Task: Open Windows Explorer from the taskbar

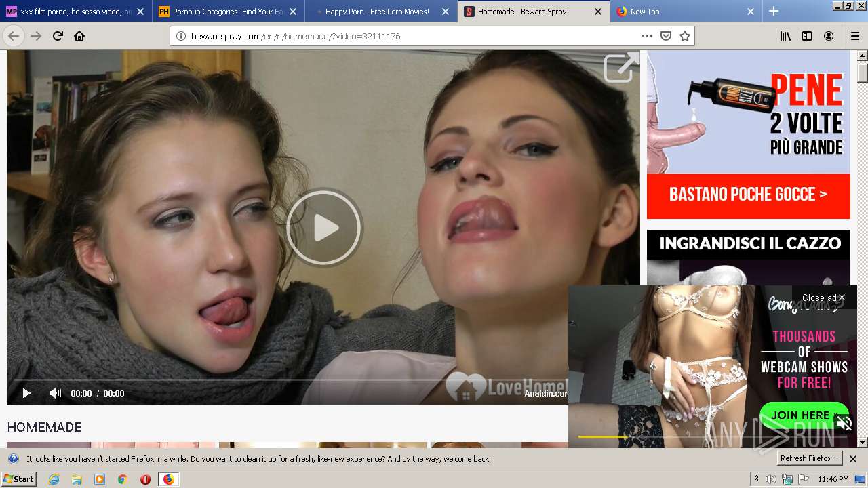Action: coord(77,479)
